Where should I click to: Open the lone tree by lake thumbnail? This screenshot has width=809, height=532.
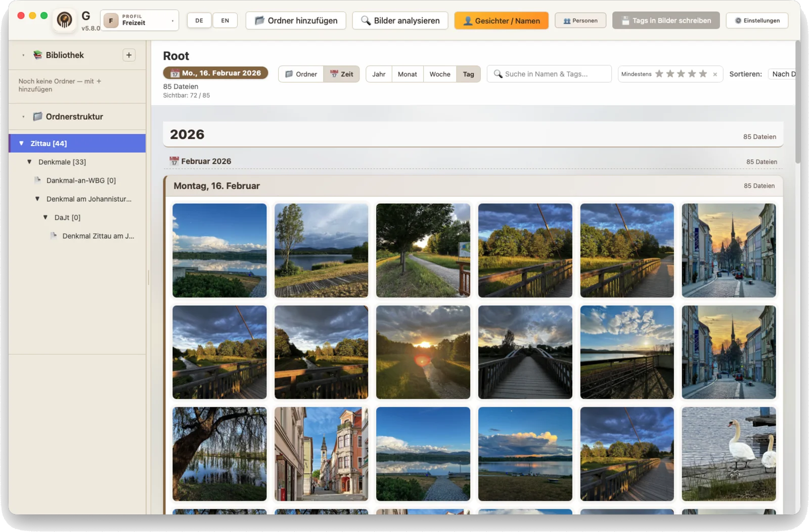321,250
